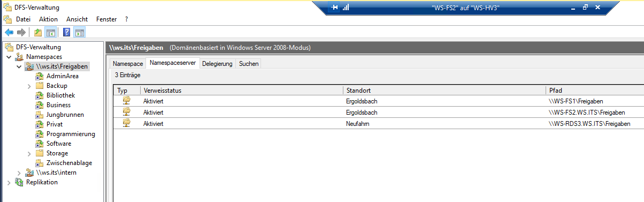The image size is (644, 202).
Task: Click the Software folder link icon
Action: (x=40, y=144)
